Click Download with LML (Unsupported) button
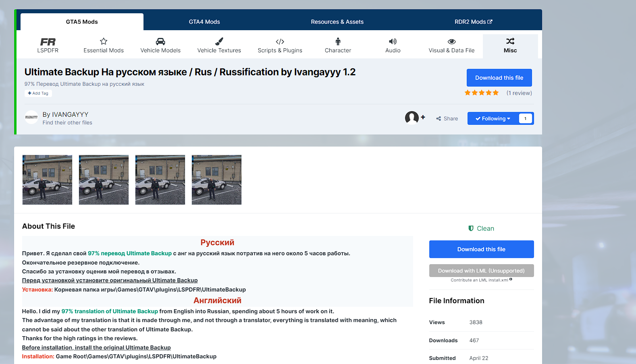Image resolution: width=636 pixels, height=364 pixels. point(482,271)
